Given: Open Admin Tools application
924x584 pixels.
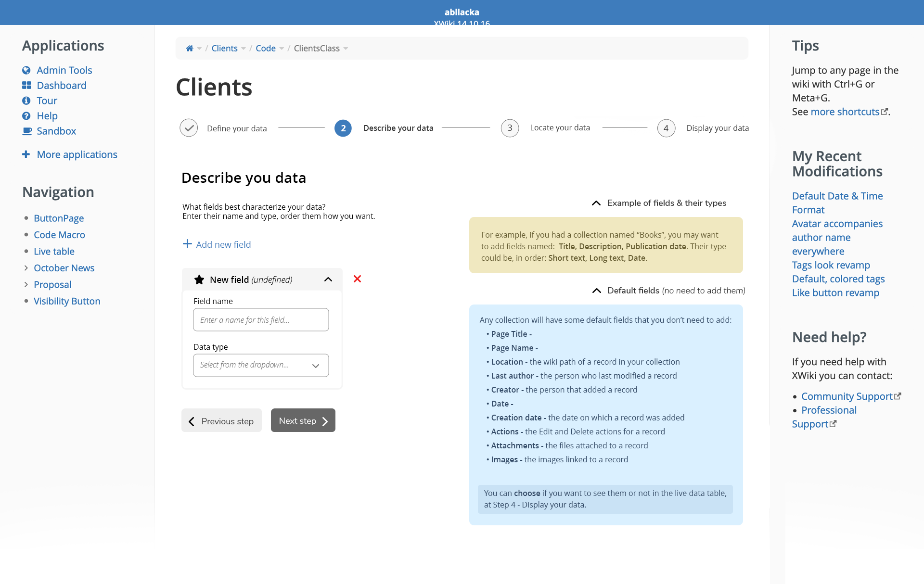Looking at the screenshot, I should pos(64,70).
